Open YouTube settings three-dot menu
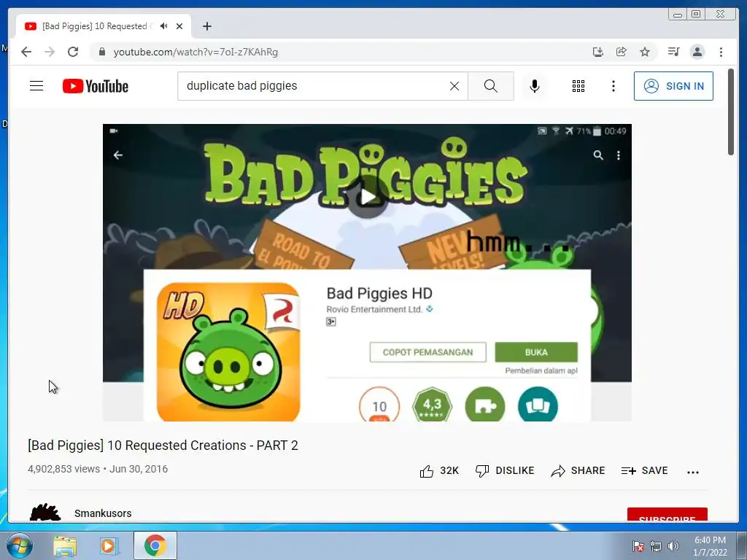747x560 pixels. pos(614,86)
